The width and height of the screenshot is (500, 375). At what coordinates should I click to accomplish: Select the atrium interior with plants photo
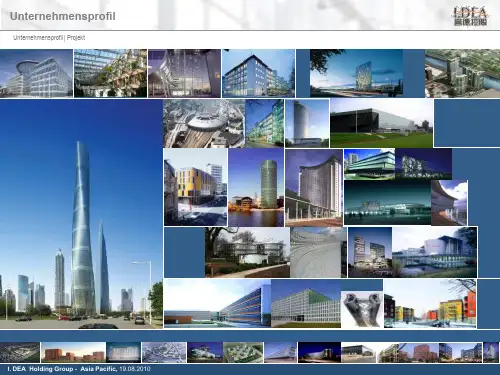(x=110, y=73)
